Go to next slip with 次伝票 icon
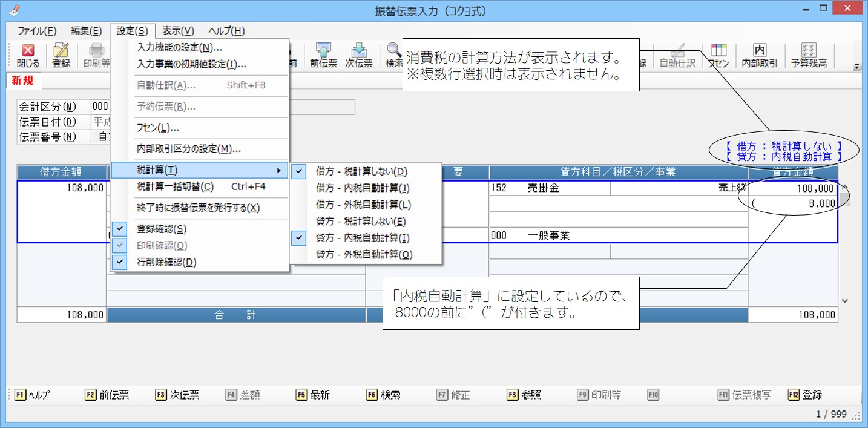 click(358, 55)
